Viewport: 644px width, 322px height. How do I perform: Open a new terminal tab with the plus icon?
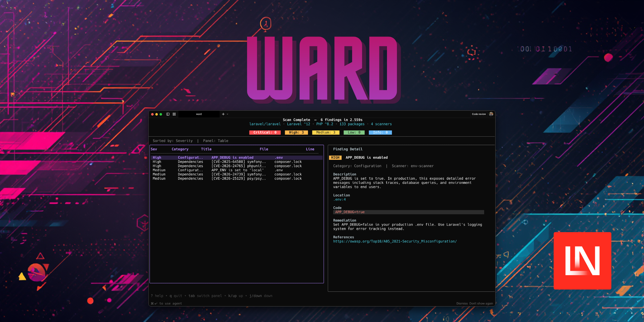pyautogui.click(x=223, y=114)
